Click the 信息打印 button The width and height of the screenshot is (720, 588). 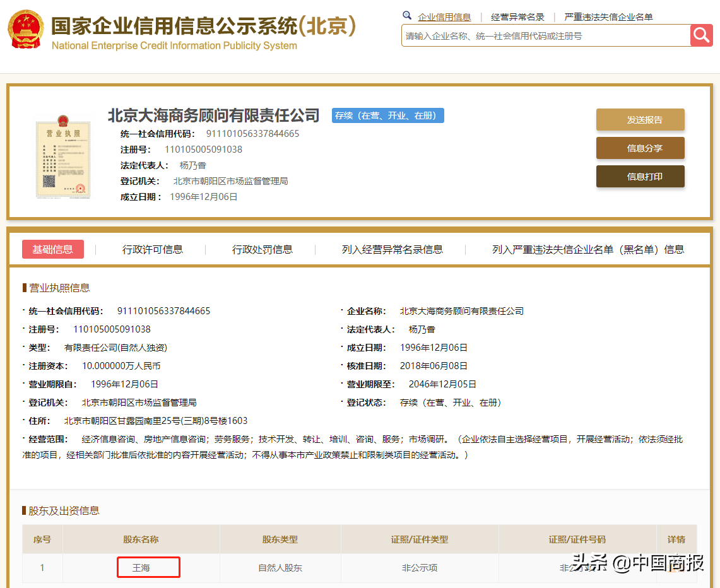coord(640,176)
